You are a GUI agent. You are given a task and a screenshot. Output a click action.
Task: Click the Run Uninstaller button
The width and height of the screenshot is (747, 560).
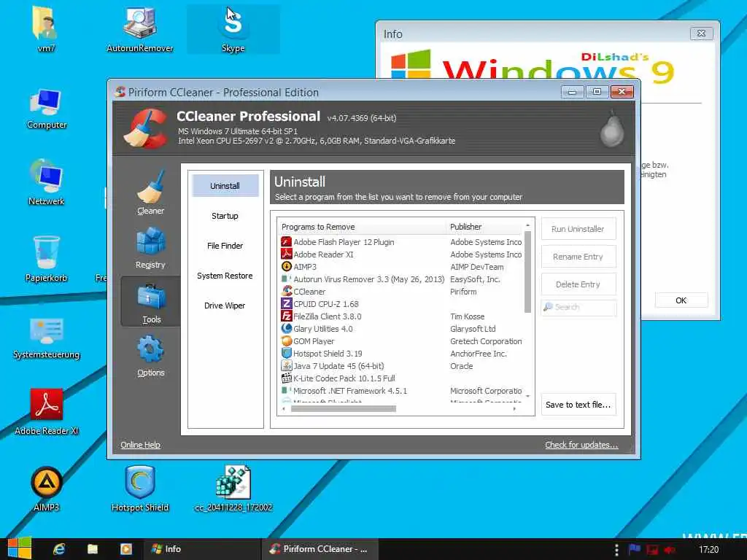click(578, 229)
